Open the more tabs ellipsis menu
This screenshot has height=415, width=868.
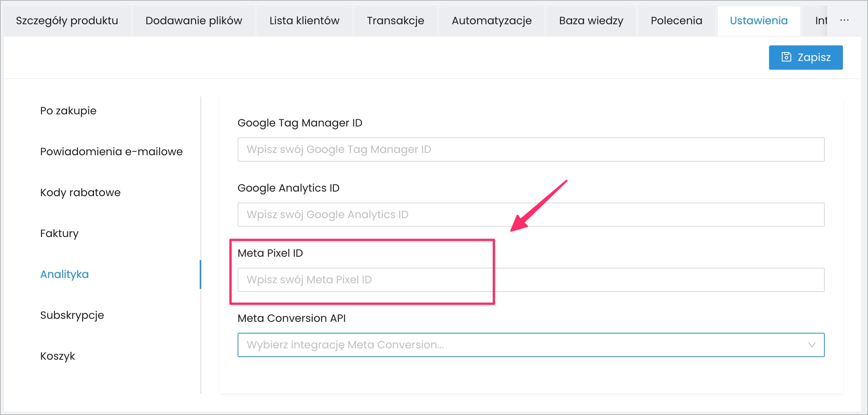tap(844, 20)
